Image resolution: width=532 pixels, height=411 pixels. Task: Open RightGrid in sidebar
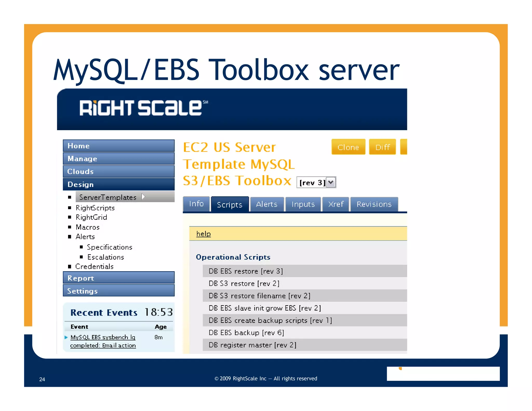pos(91,217)
